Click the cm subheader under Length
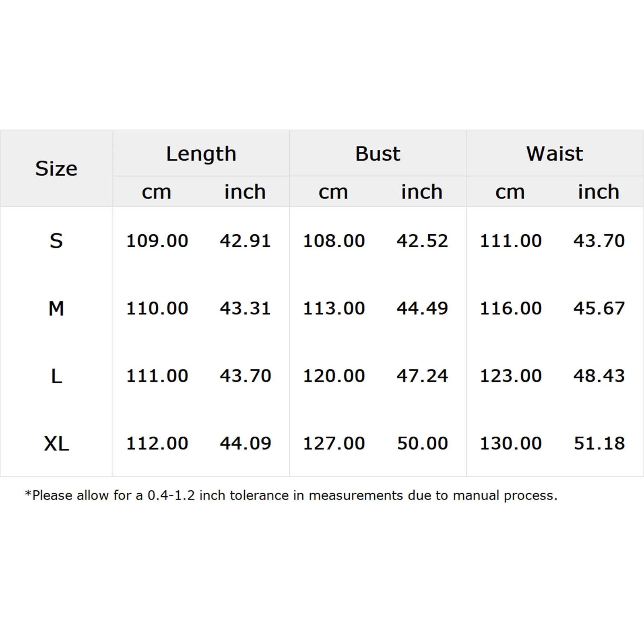The height and width of the screenshot is (644, 644). [x=157, y=192]
